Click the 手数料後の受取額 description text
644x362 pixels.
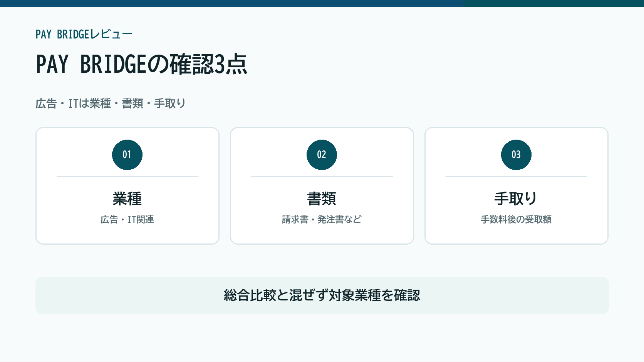coord(516,219)
